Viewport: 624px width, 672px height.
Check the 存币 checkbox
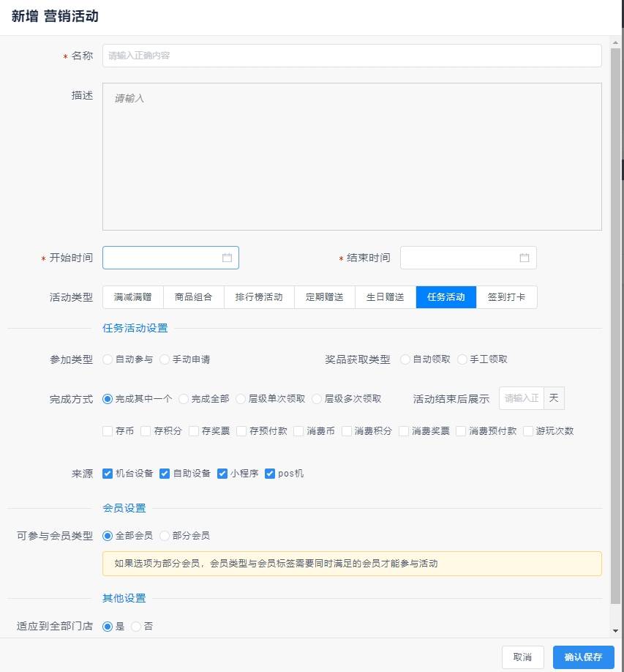[x=108, y=431]
